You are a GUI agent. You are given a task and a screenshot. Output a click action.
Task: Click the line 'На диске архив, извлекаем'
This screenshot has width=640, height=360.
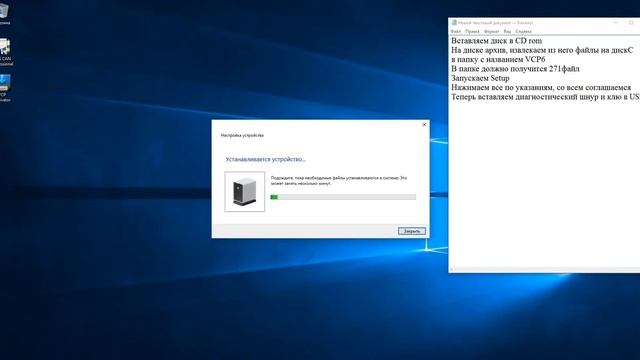pyautogui.click(x=542, y=50)
